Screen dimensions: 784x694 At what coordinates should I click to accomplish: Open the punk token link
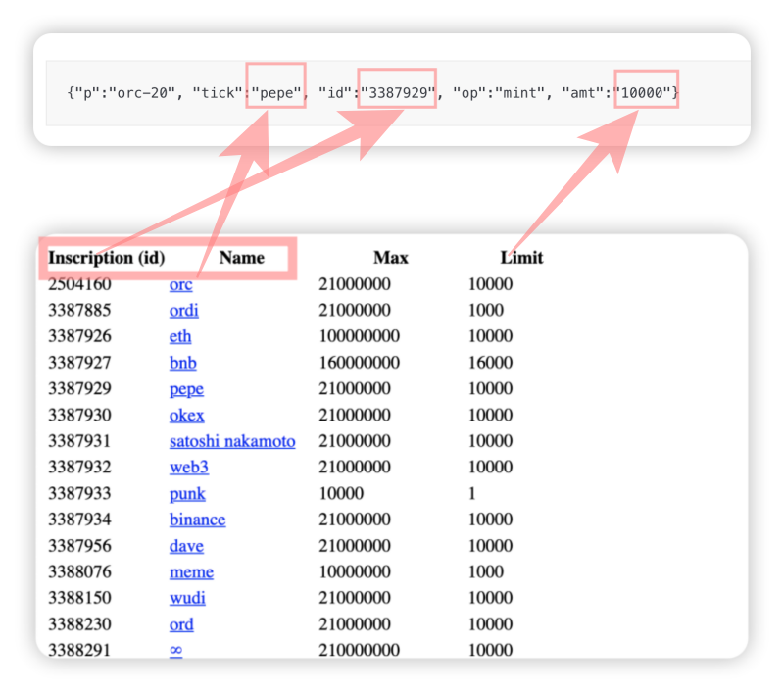(x=187, y=493)
